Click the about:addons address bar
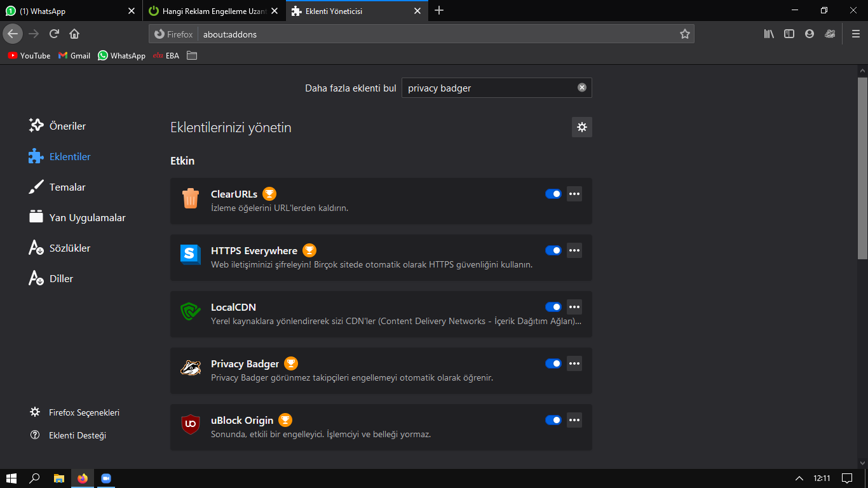The width and height of the screenshot is (868, 488). point(422,34)
